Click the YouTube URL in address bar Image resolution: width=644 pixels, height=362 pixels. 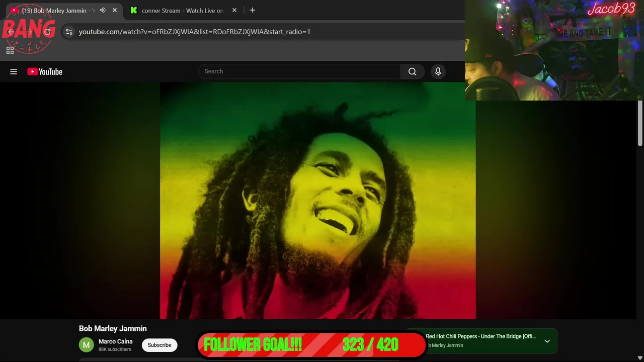pyautogui.click(x=195, y=32)
